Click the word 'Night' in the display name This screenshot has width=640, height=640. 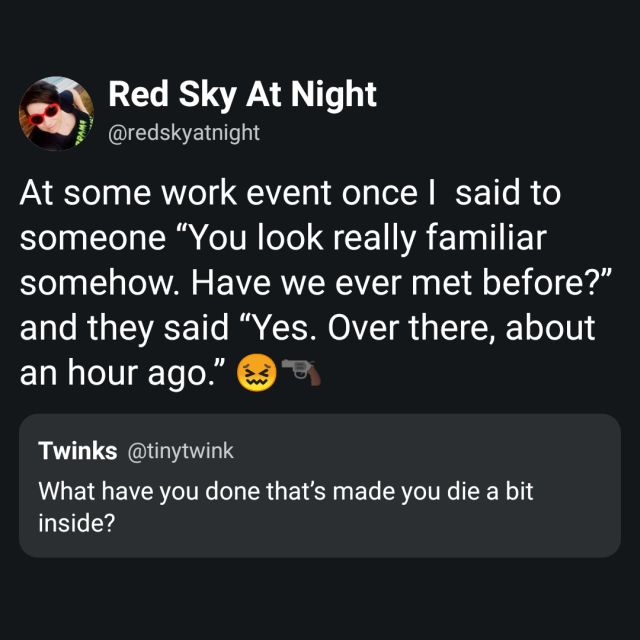333,95
